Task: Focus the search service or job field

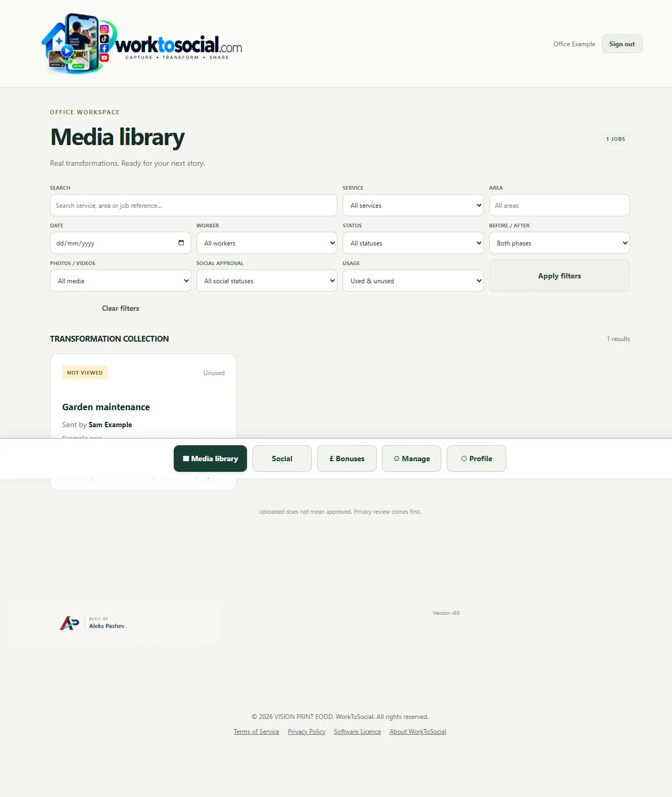Action: point(193,205)
